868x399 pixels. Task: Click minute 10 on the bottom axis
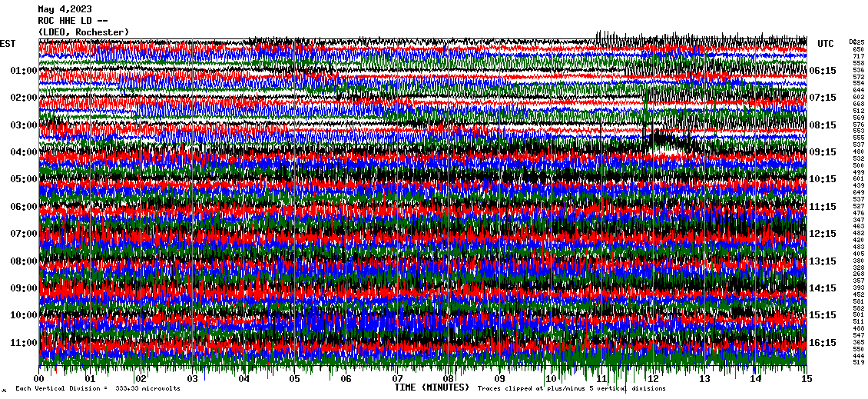click(x=551, y=379)
